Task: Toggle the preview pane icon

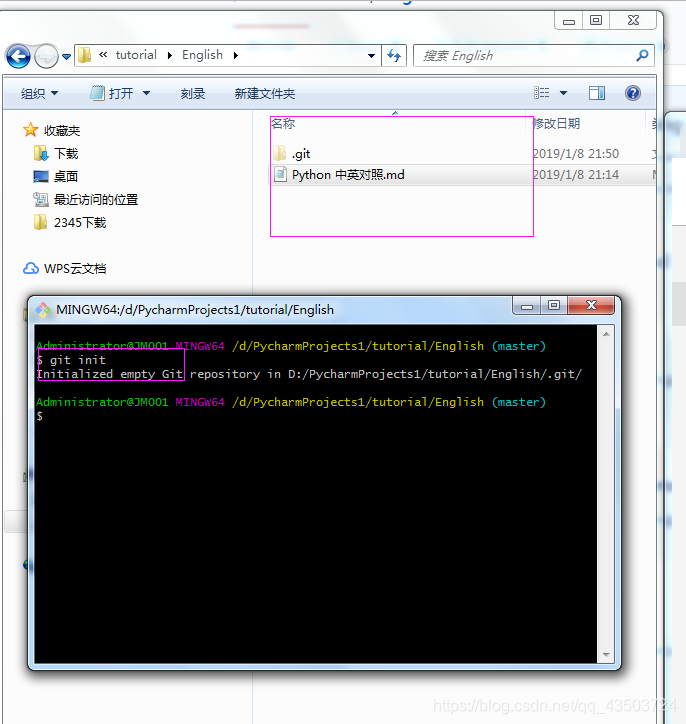Action: click(596, 93)
